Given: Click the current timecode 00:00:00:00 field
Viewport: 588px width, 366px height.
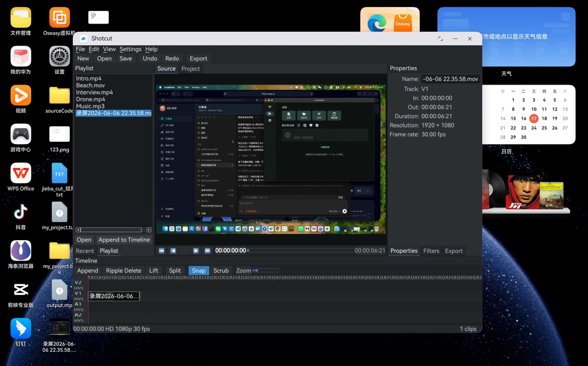Looking at the screenshot, I should point(231,251).
